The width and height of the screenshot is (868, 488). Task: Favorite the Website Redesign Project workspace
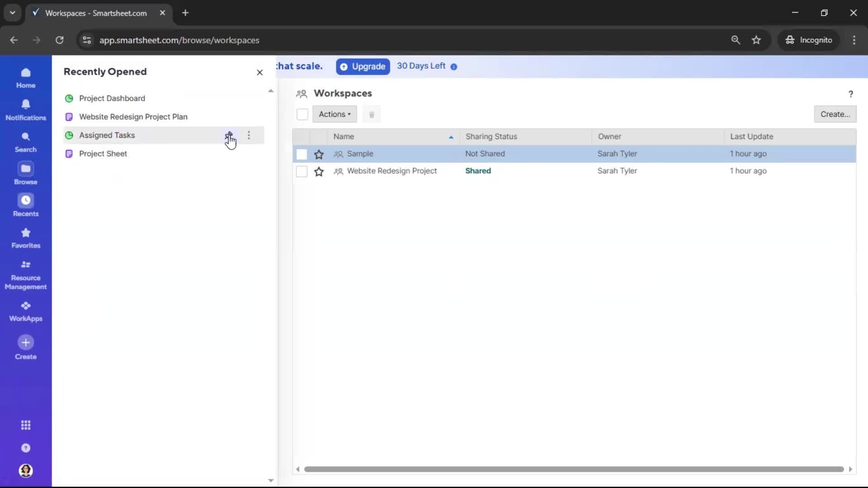pos(319,171)
